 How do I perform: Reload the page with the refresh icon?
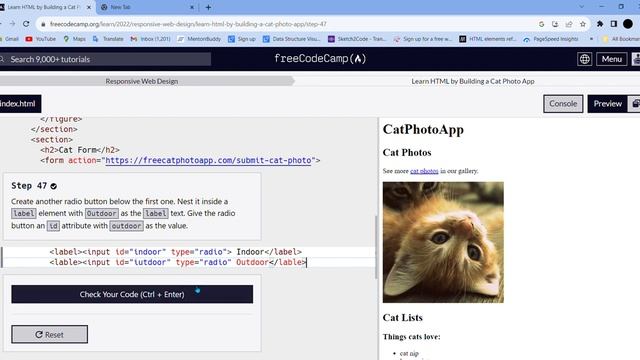pyautogui.click(x=26, y=24)
